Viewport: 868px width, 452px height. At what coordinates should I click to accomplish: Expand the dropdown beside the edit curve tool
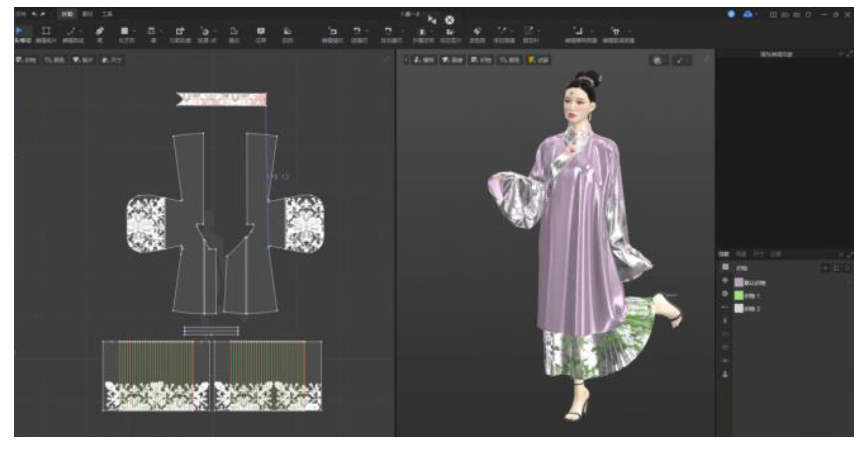point(81,31)
